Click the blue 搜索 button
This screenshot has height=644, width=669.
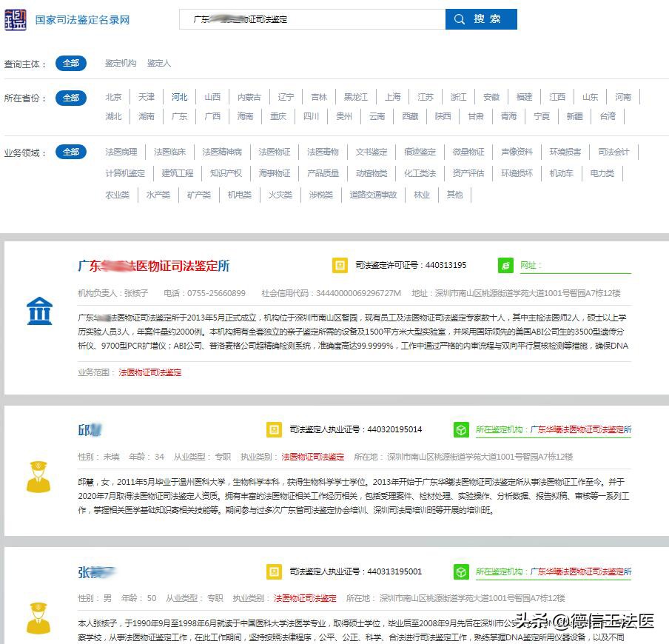pyautogui.click(x=480, y=19)
